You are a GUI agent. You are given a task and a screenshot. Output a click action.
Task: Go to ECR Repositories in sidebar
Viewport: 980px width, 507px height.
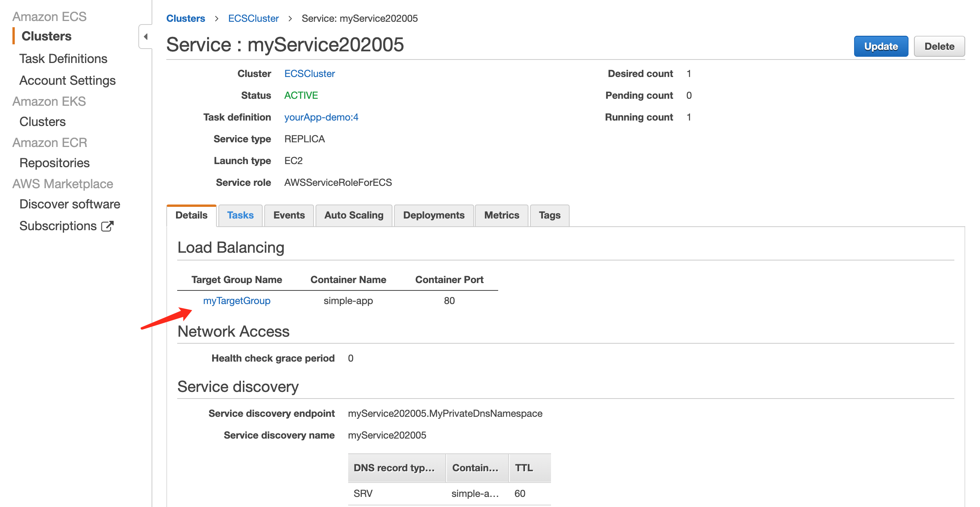(x=54, y=163)
